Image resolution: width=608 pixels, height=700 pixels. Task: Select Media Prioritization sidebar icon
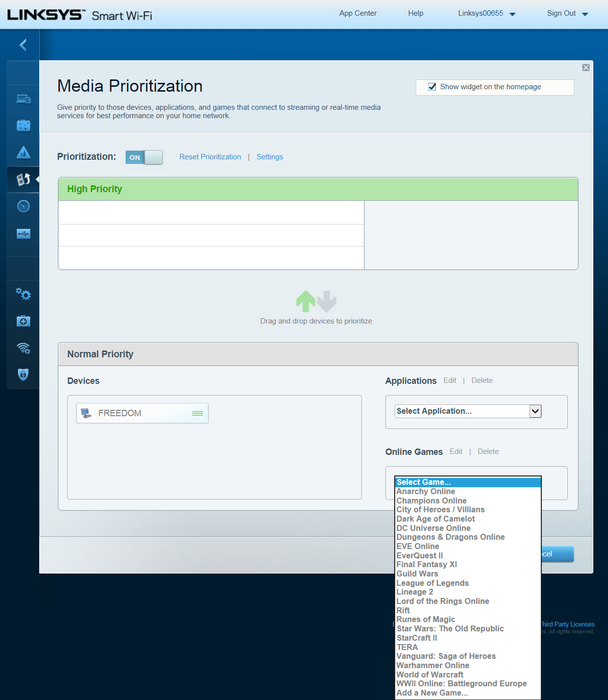pos(24,179)
